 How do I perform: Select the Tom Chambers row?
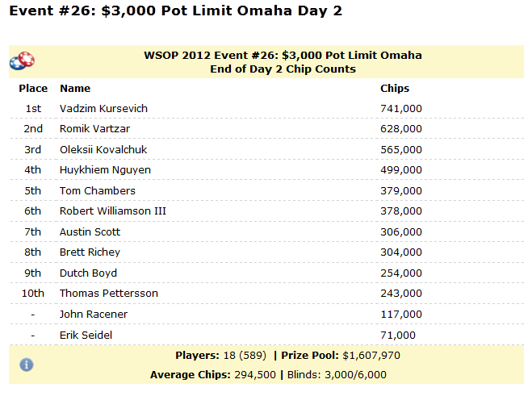(x=266, y=190)
